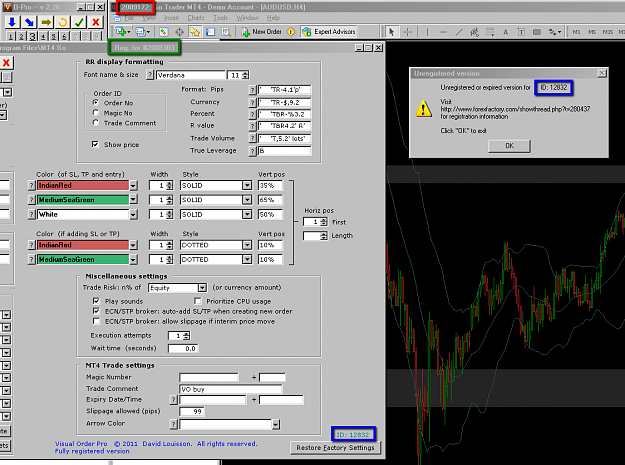This screenshot has height=465, width=625.
Task: Enable Prioritize CPU usage checkbox
Action: pyautogui.click(x=198, y=301)
